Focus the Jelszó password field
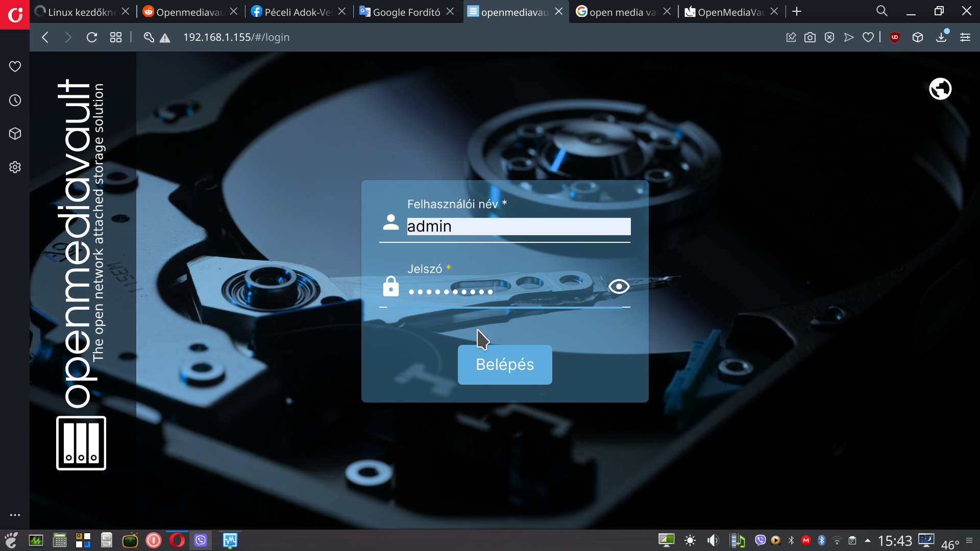This screenshot has height=551, width=980. (505, 291)
